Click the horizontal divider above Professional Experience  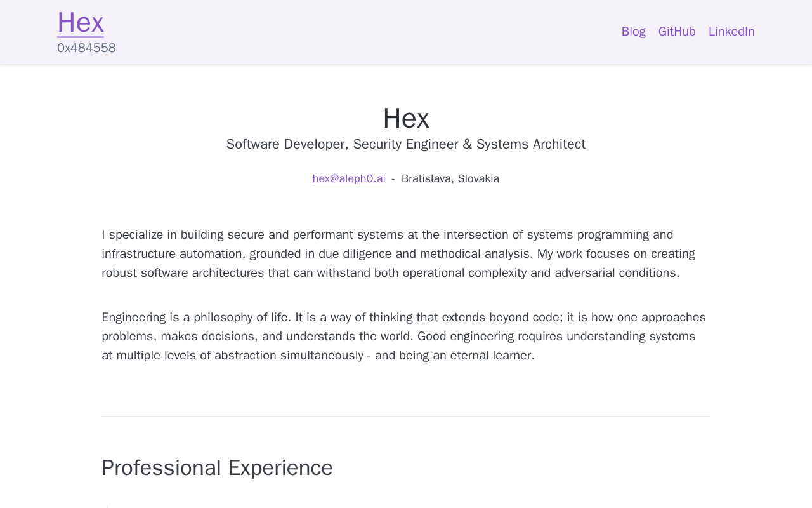coord(406,417)
